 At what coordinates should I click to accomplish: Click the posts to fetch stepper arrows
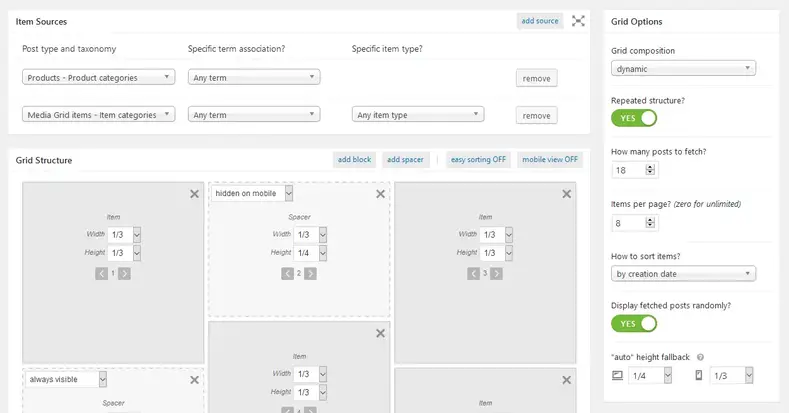pos(650,170)
